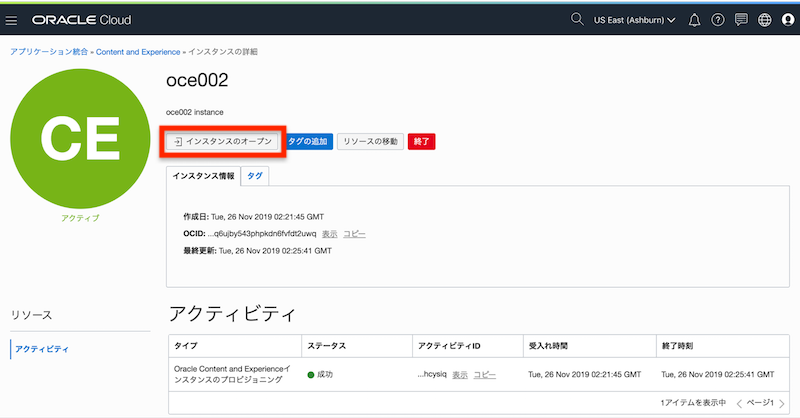The height and width of the screenshot is (418, 800).
Task: Open the chat support icon
Action: pos(741,20)
